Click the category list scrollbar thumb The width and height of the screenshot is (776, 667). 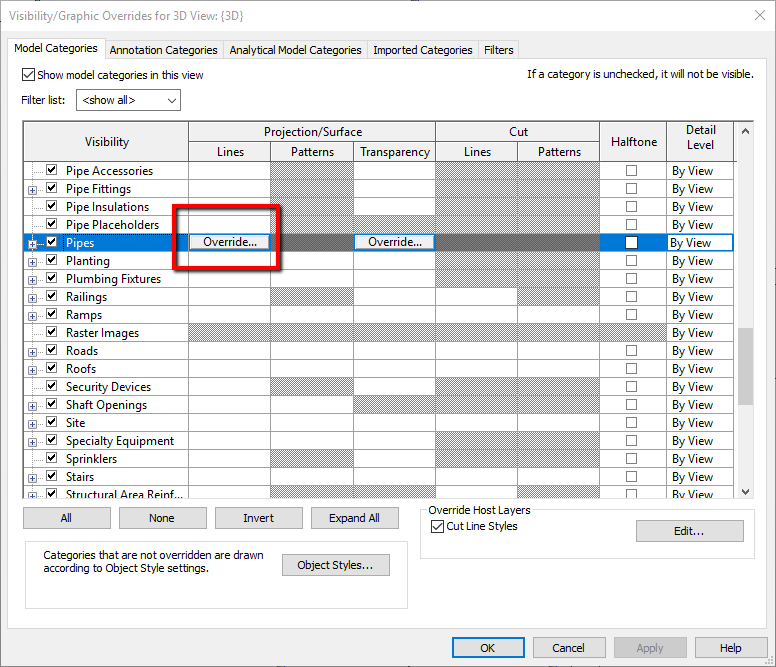point(745,366)
